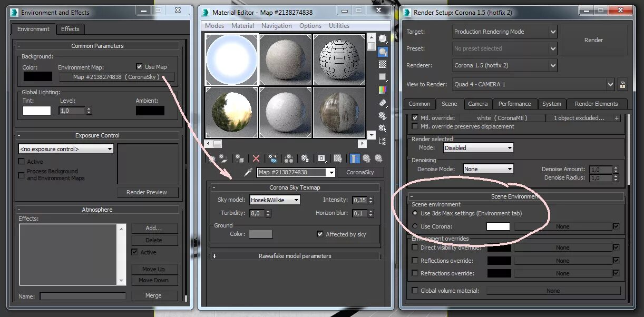644x317 pixels.
Task: Open the no exposure control dropdown
Action: point(66,149)
